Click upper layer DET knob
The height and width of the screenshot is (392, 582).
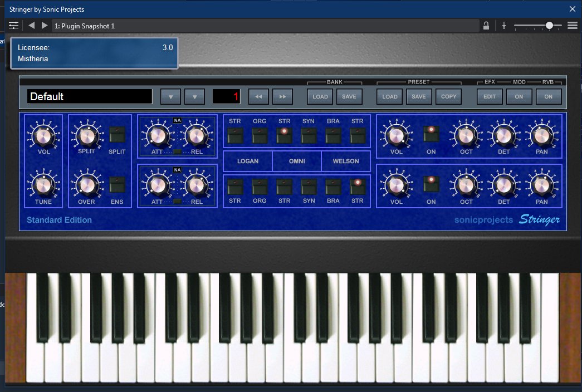click(503, 135)
